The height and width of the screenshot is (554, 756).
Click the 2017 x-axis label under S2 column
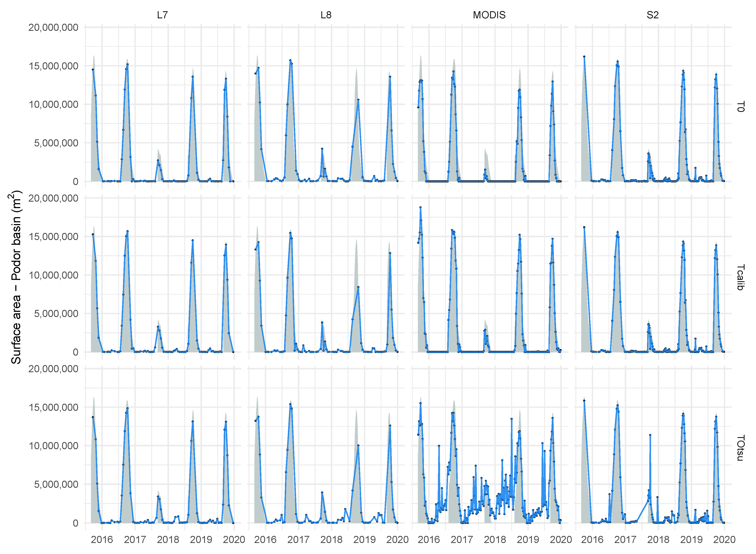click(x=625, y=540)
